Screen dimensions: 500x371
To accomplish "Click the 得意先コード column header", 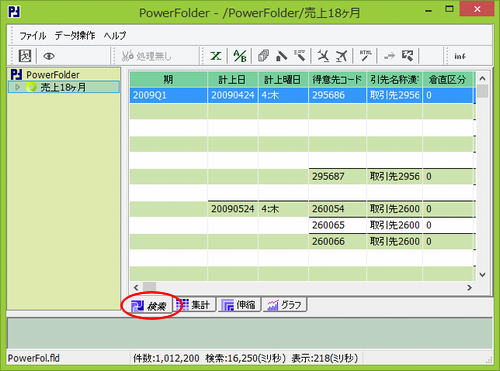I will click(x=337, y=80).
